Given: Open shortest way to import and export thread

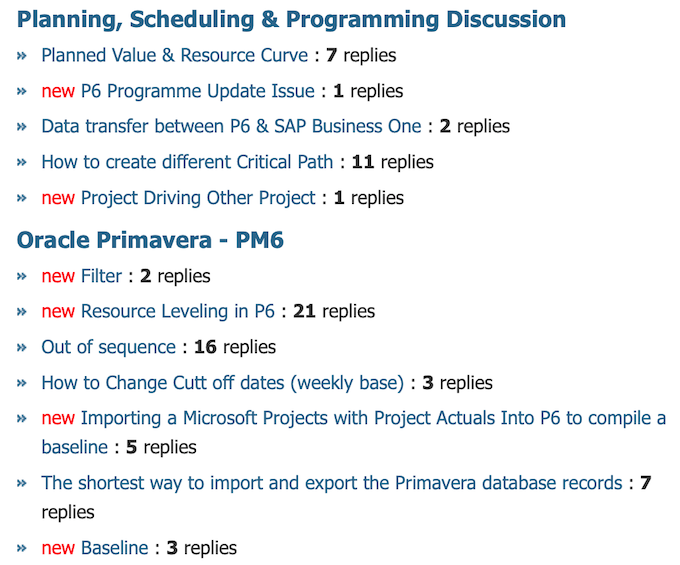Looking at the screenshot, I should click(332, 483).
